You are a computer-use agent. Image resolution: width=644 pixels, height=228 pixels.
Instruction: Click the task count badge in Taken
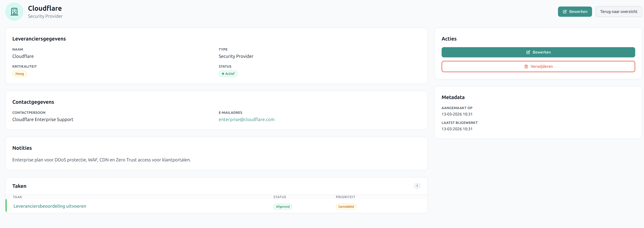pyautogui.click(x=417, y=186)
